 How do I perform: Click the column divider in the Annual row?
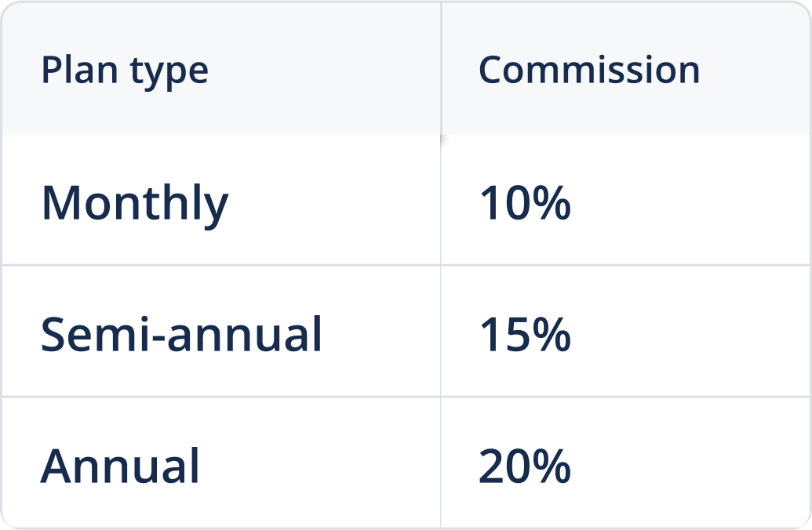(x=441, y=463)
